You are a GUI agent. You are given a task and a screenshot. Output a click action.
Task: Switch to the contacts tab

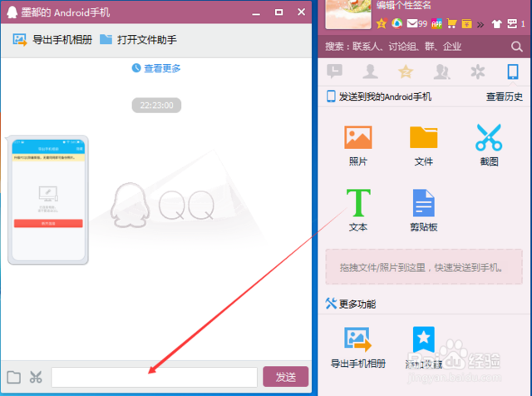[x=370, y=72]
